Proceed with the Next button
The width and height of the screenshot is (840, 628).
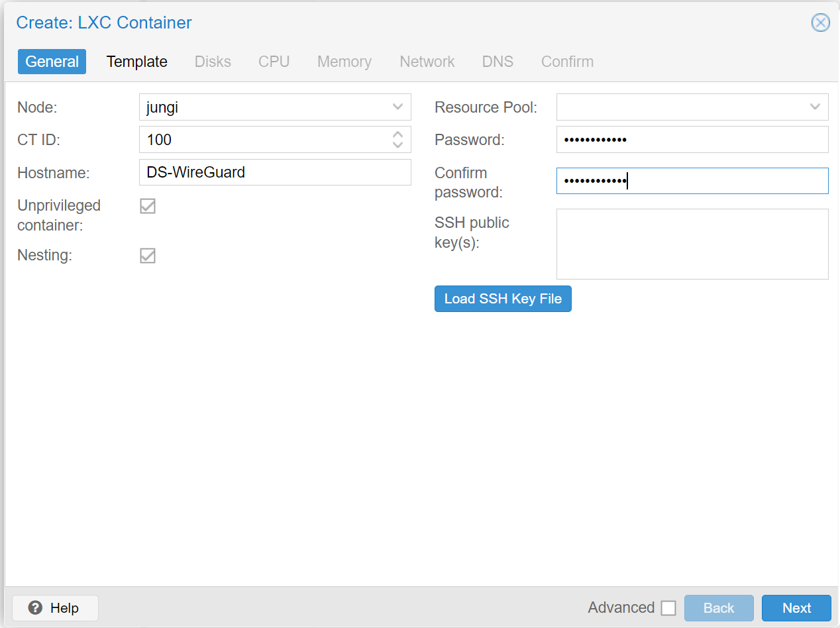[796, 608]
